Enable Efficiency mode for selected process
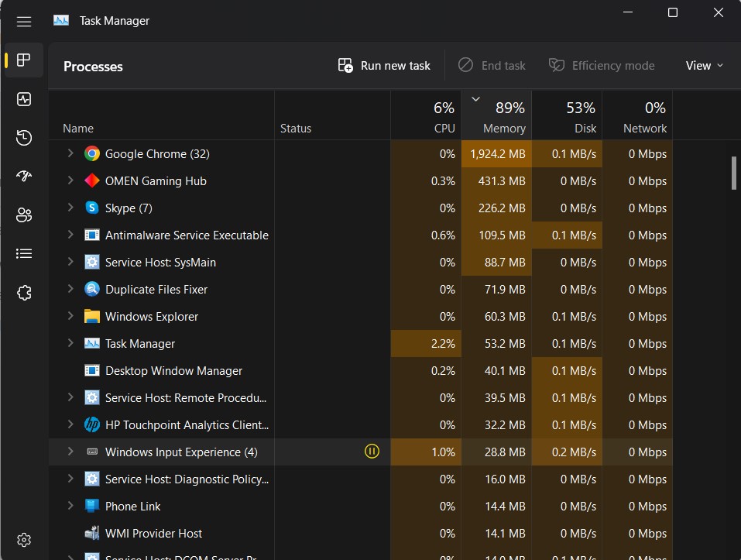 coord(602,65)
